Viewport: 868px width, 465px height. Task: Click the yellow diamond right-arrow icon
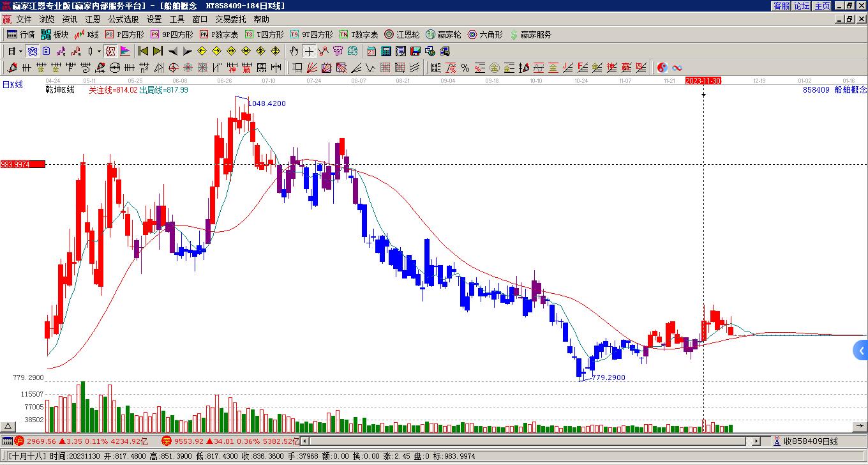(216, 51)
